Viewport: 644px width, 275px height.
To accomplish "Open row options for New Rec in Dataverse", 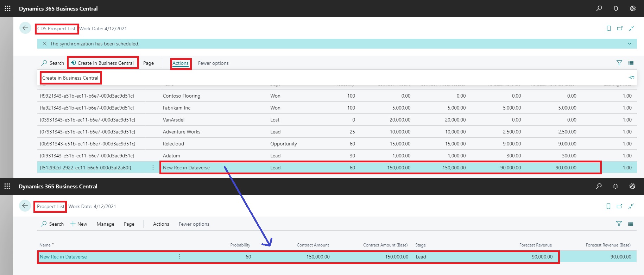I will point(179,257).
